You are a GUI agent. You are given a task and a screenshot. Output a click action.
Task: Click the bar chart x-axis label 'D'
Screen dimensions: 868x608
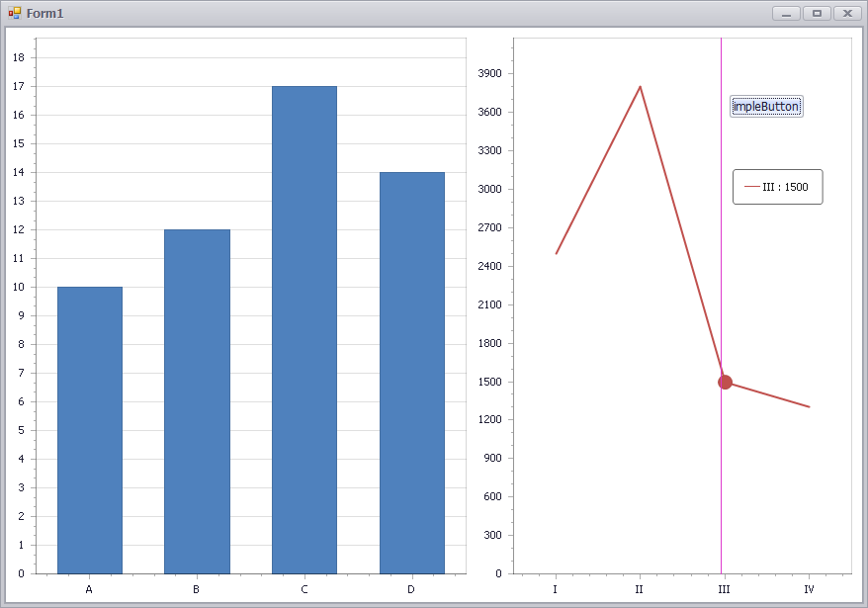coord(410,590)
